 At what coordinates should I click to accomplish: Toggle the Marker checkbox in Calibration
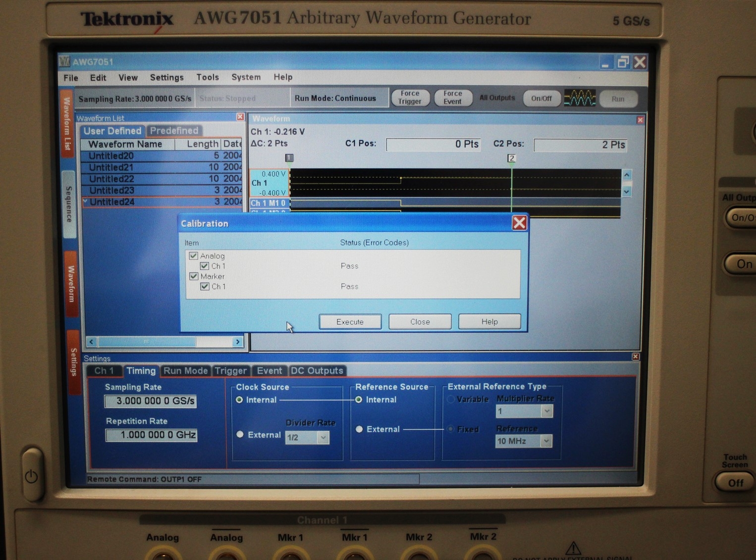[x=194, y=276]
